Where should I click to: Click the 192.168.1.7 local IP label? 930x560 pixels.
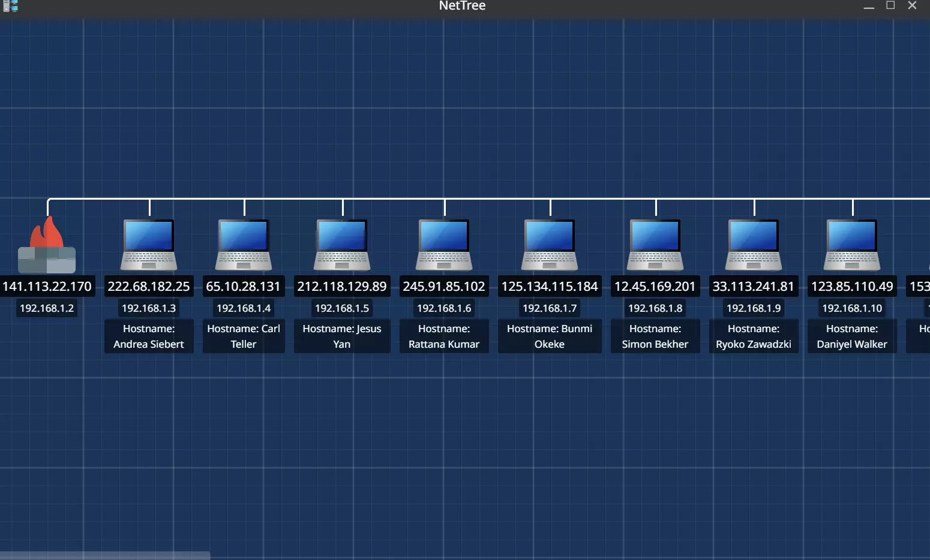550,308
